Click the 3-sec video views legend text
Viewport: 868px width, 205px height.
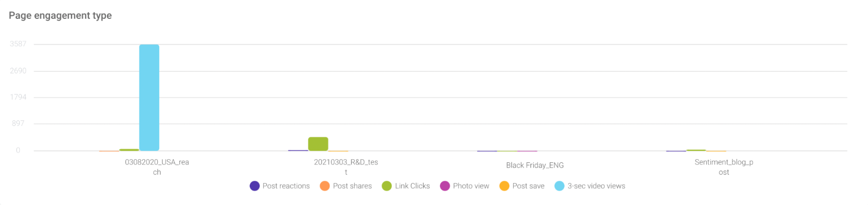(x=596, y=186)
